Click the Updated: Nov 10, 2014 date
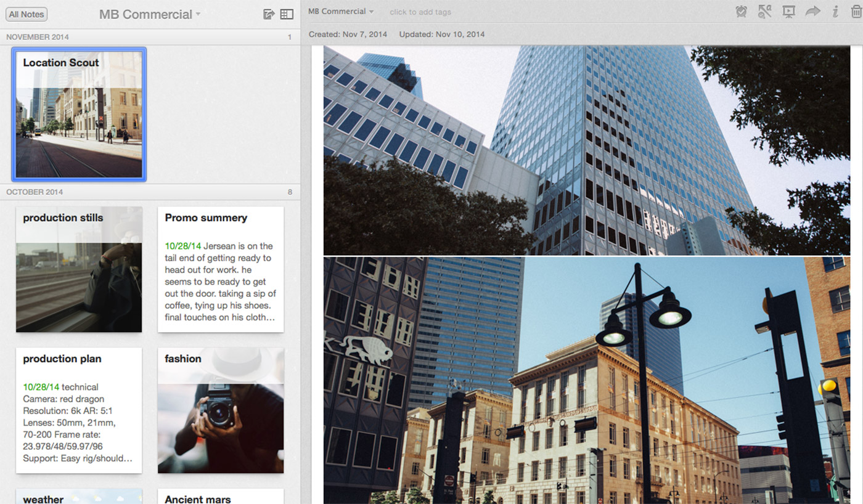 pos(442,35)
